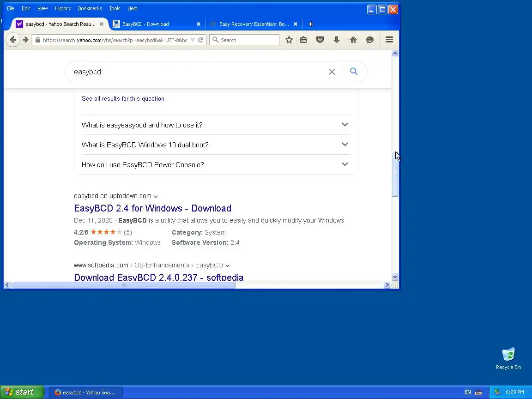Close the Easy Recovery Essentials tab
The height and width of the screenshot is (399, 532).
point(296,24)
